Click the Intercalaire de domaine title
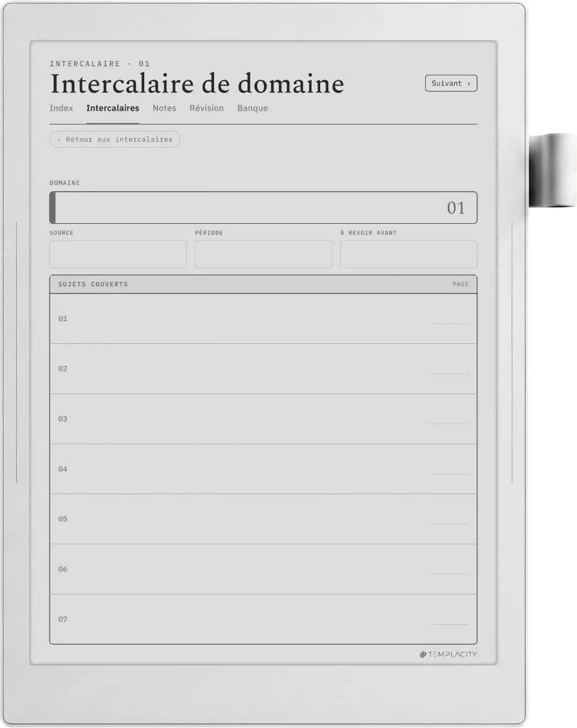Viewport: 577px width, 728px height. 197,84
